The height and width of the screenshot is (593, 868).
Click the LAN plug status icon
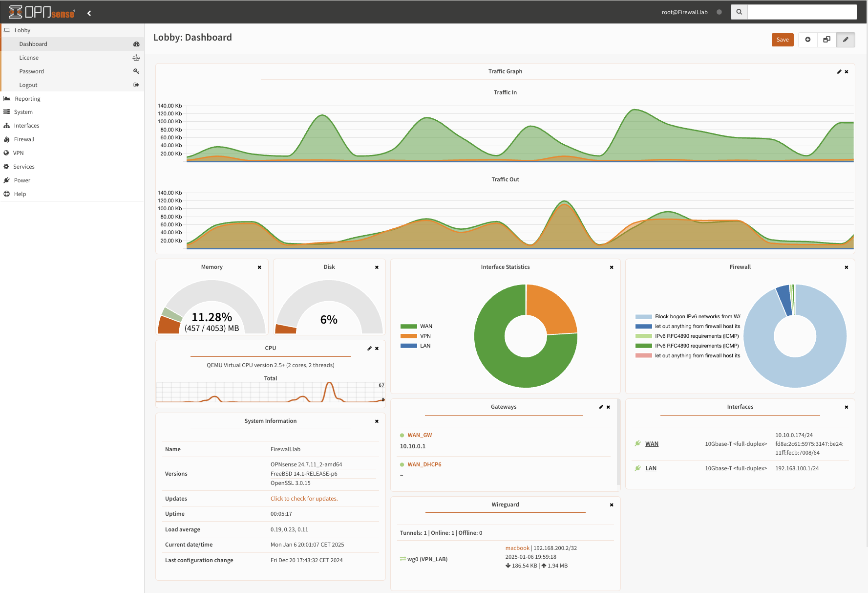click(x=637, y=468)
